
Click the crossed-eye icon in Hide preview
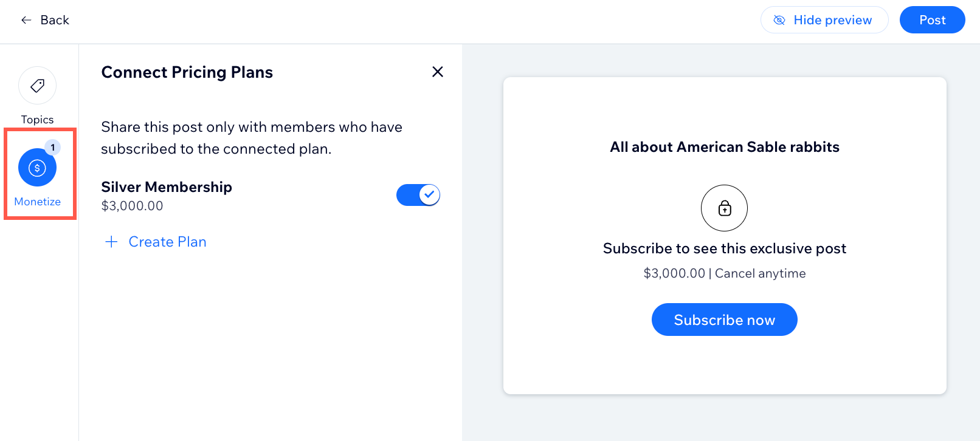pyautogui.click(x=779, y=20)
